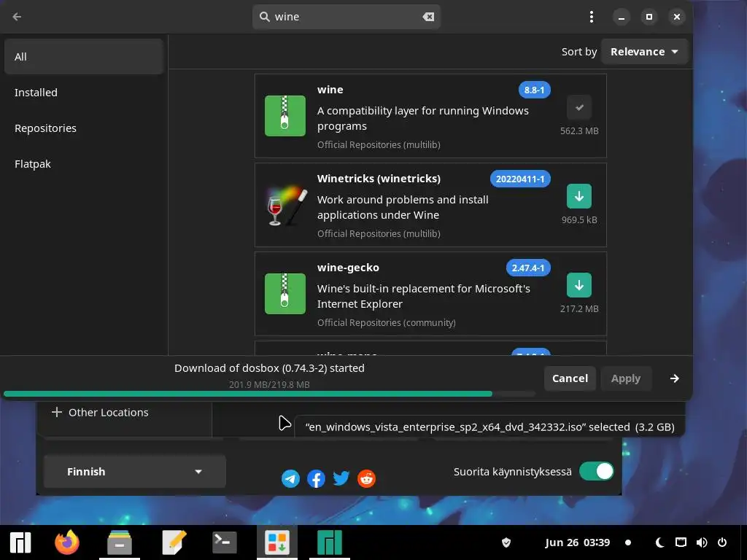747x560 pixels.
Task: Select the Installed category
Action: [x=84, y=93]
